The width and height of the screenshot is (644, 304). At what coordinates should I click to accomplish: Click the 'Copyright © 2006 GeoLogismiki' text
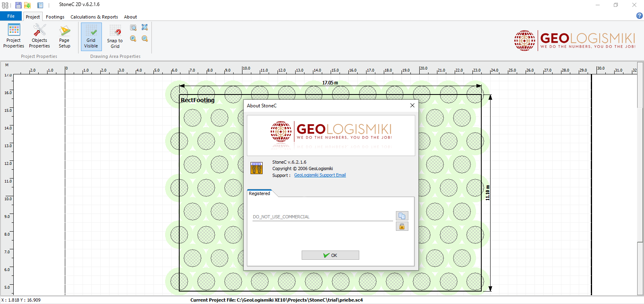302,168
